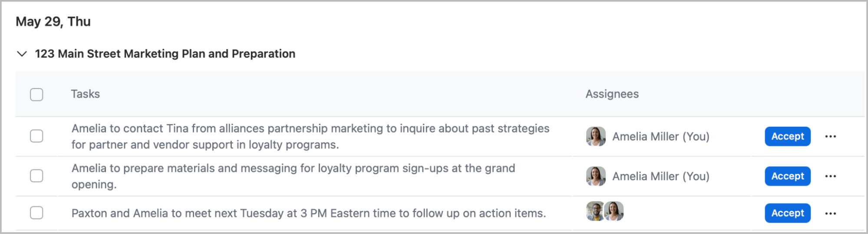The height and width of the screenshot is (234, 868).
Task: Collapse the 123 Main Street Marketing section
Action: pos(22,54)
